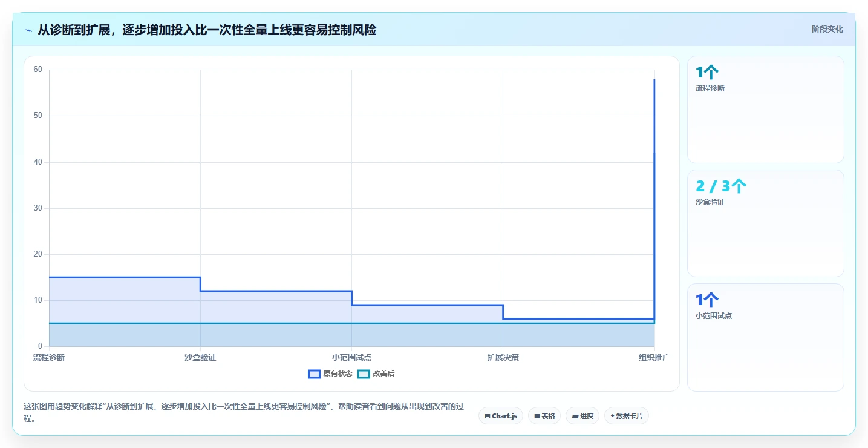
Task: Click the 流程诊断 x-axis label
Action: (x=49, y=357)
